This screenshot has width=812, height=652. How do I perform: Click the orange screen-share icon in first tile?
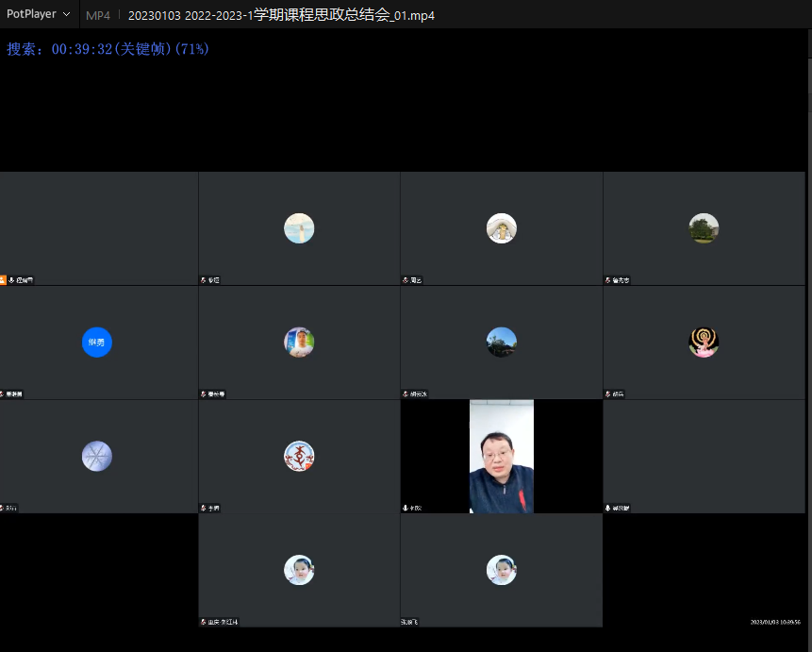(3, 280)
